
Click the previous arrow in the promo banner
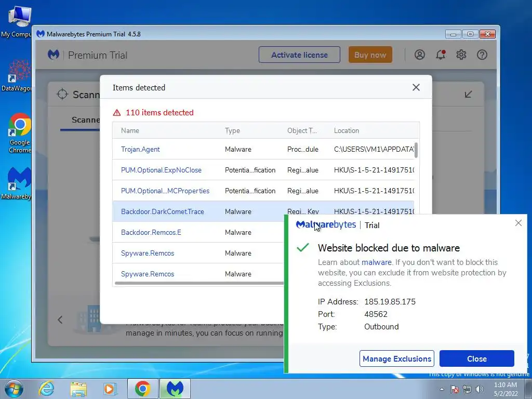click(x=60, y=320)
